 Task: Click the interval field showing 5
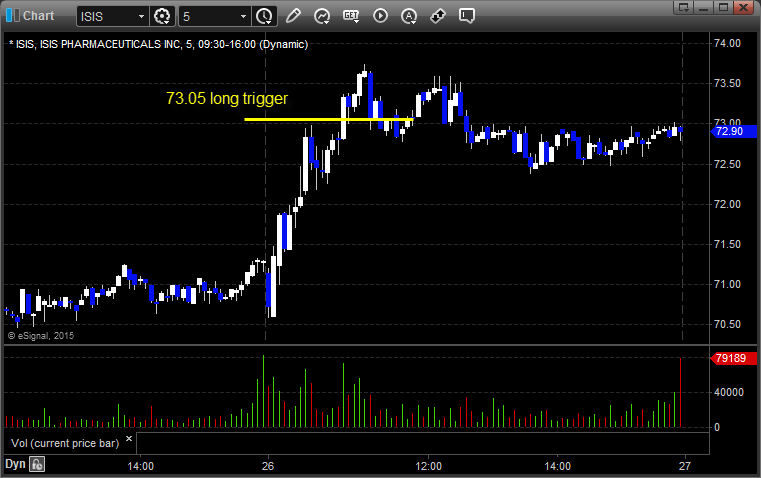pyautogui.click(x=209, y=16)
